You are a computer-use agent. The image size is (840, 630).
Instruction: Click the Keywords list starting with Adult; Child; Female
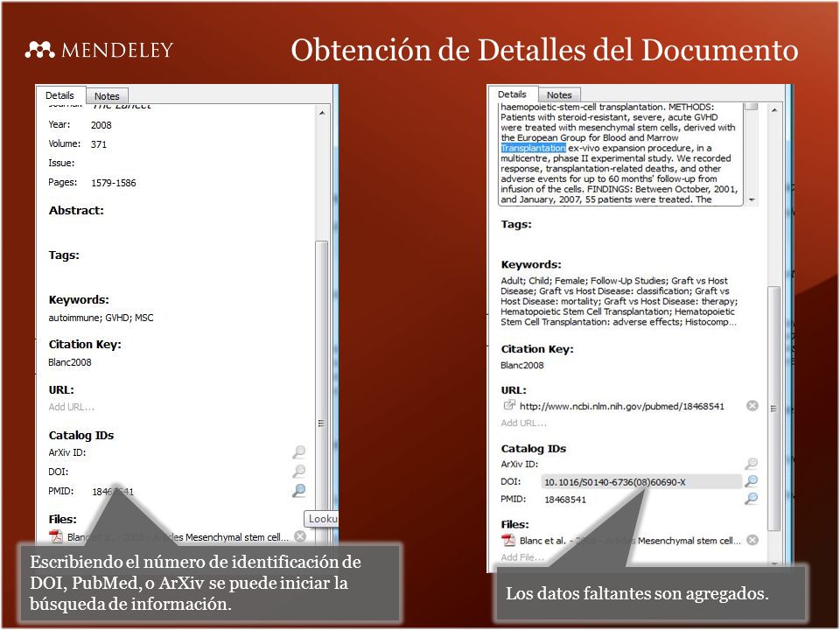pos(619,301)
